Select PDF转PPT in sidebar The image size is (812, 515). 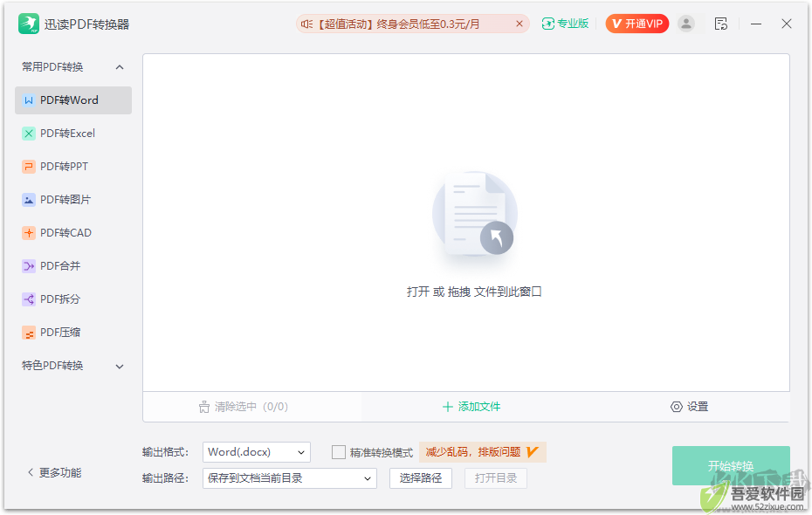point(73,167)
